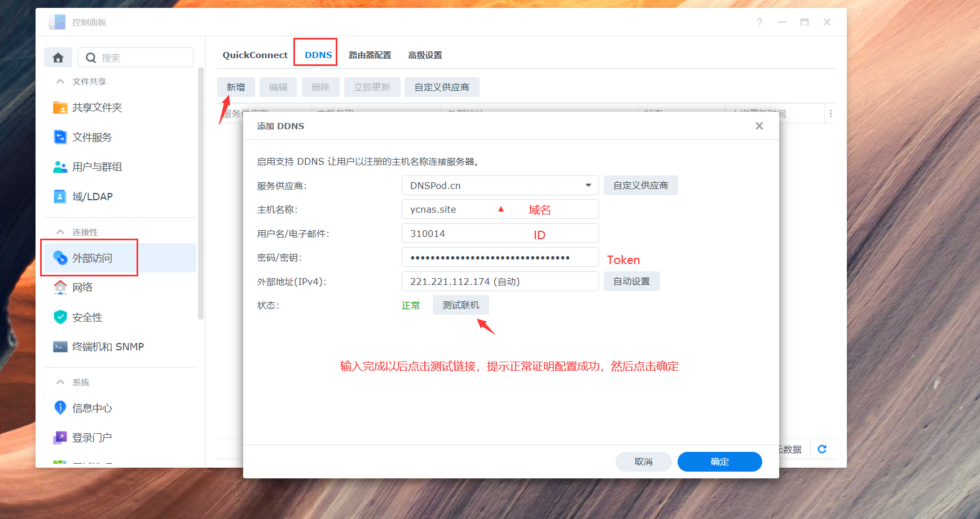
Task: Click dialog Customize Provider button beside dropdown
Action: click(x=641, y=185)
